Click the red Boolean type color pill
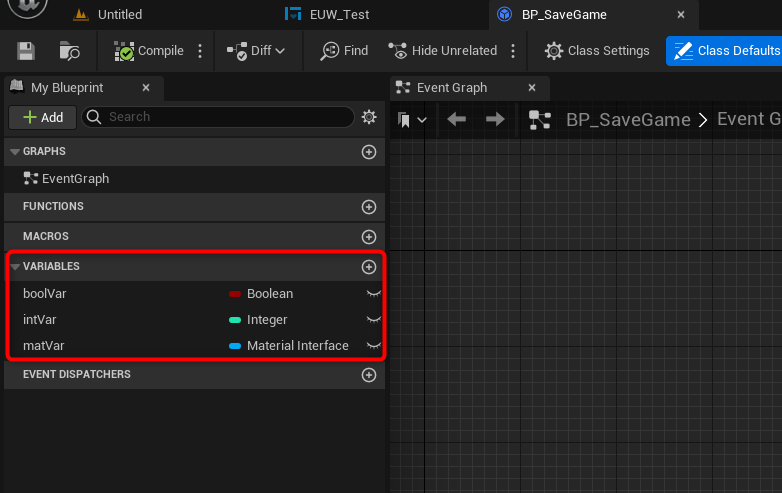 tap(235, 294)
